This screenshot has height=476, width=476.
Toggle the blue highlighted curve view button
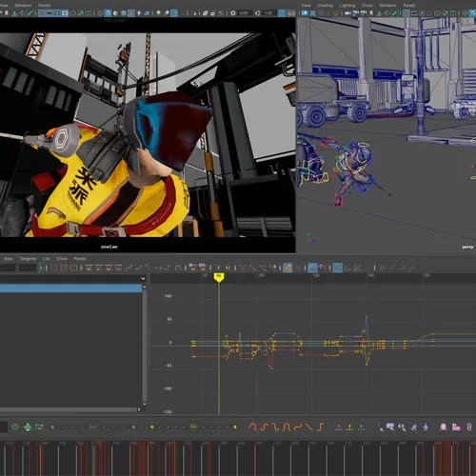(x=312, y=268)
